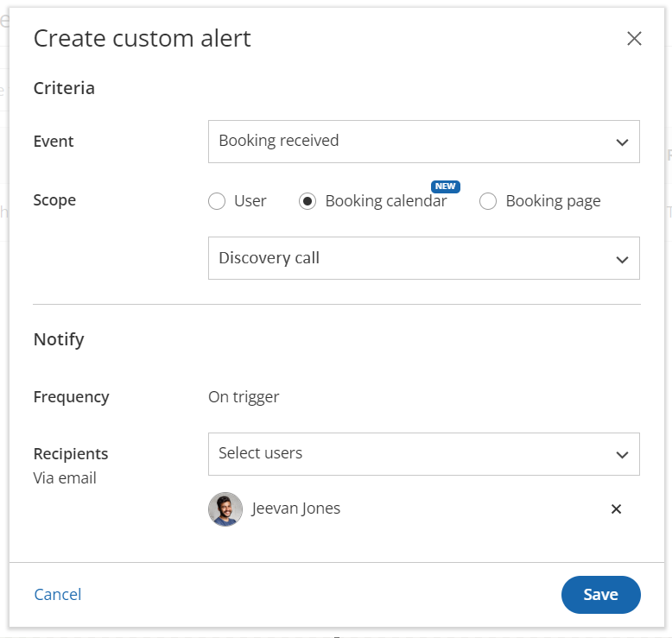Viewport: 672px width, 638px height.
Task: Click Jeevan Jones's profile avatar
Action: pyautogui.click(x=225, y=509)
